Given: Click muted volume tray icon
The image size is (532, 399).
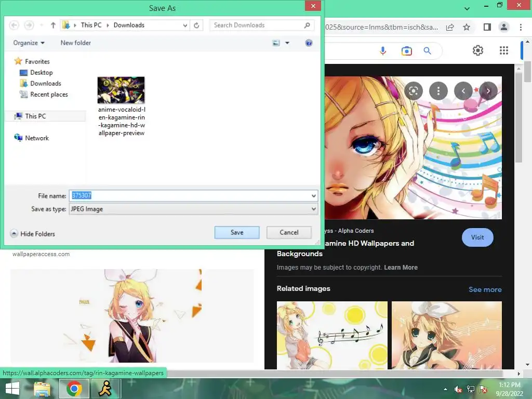Looking at the screenshot, I should (458, 389).
